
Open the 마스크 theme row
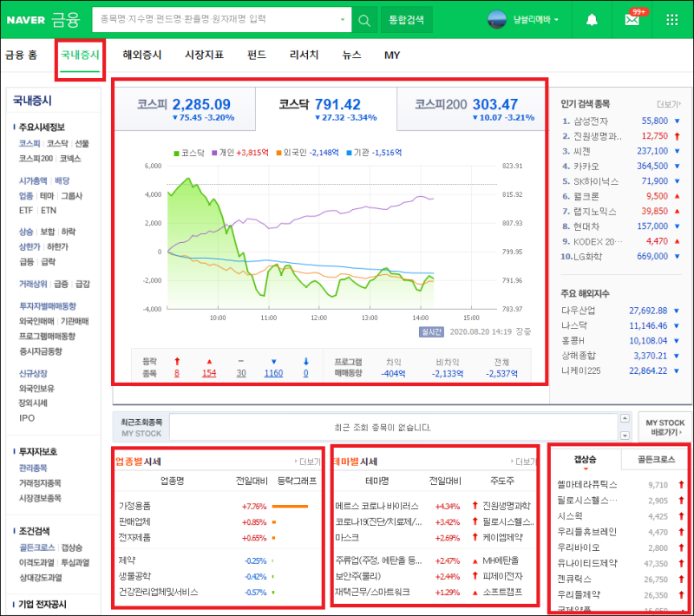(x=347, y=538)
